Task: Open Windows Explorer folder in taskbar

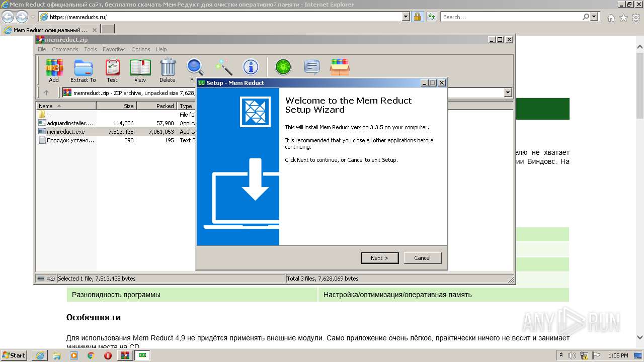Action: (57, 355)
